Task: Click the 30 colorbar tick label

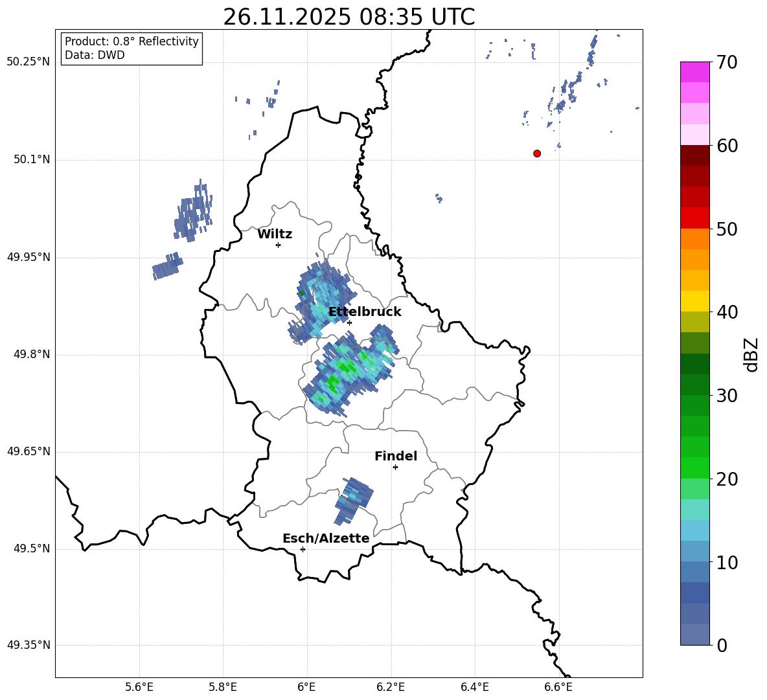Action: [727, 396]
